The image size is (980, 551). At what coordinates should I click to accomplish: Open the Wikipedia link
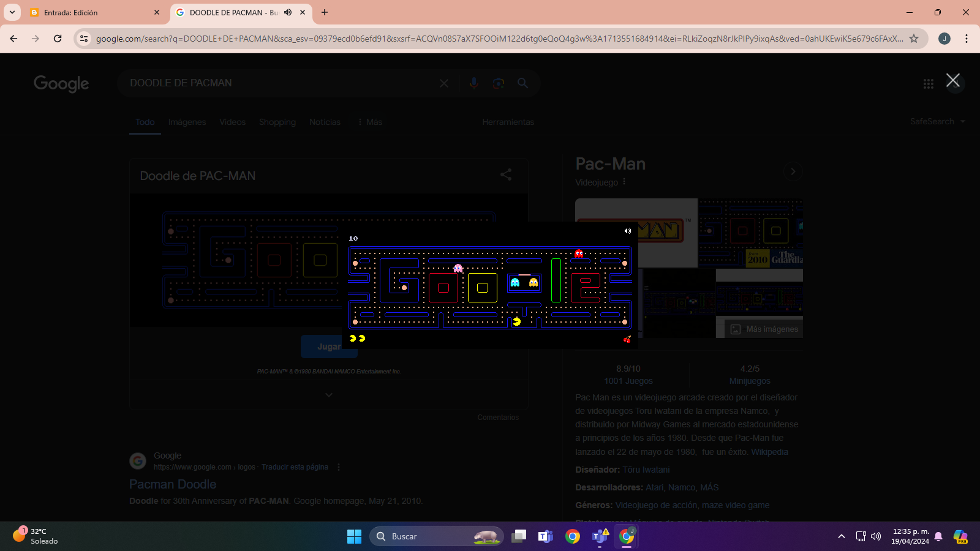[770, 452]
